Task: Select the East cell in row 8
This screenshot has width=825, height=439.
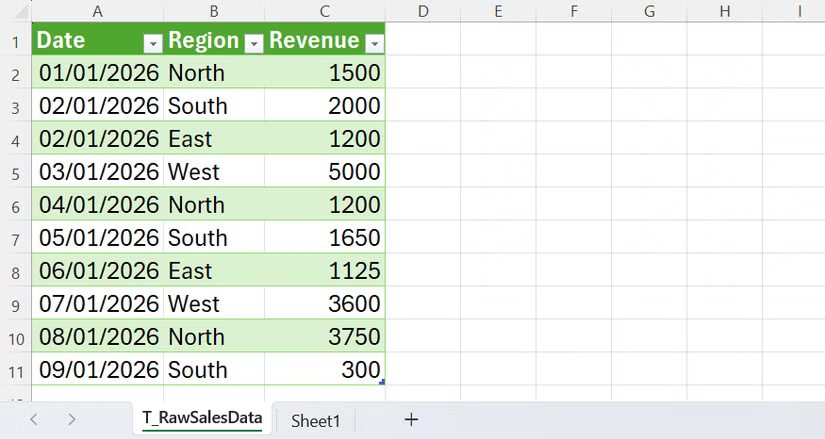Action: tap(214, 270)
